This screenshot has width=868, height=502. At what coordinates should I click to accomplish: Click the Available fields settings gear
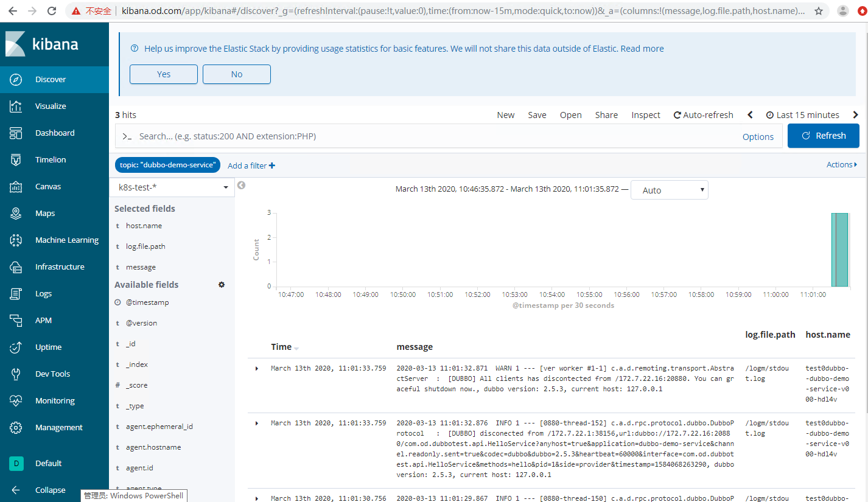(222, 285)
